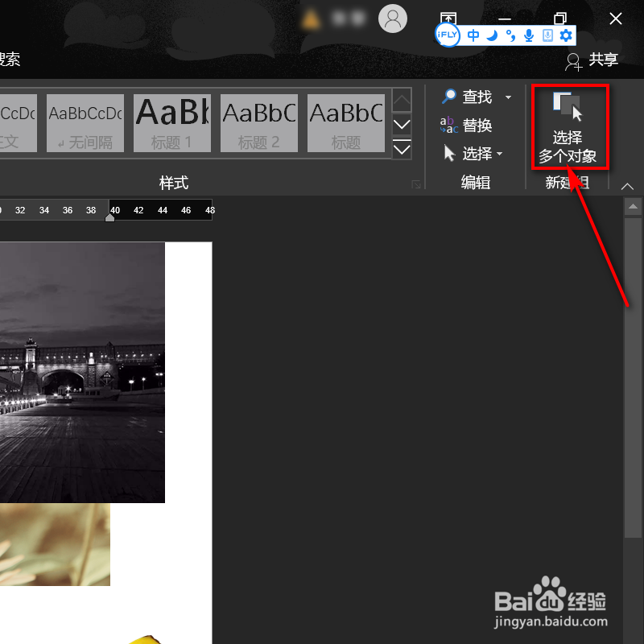
Task: Apply the 标题 1 heading style
Action: 172,123
